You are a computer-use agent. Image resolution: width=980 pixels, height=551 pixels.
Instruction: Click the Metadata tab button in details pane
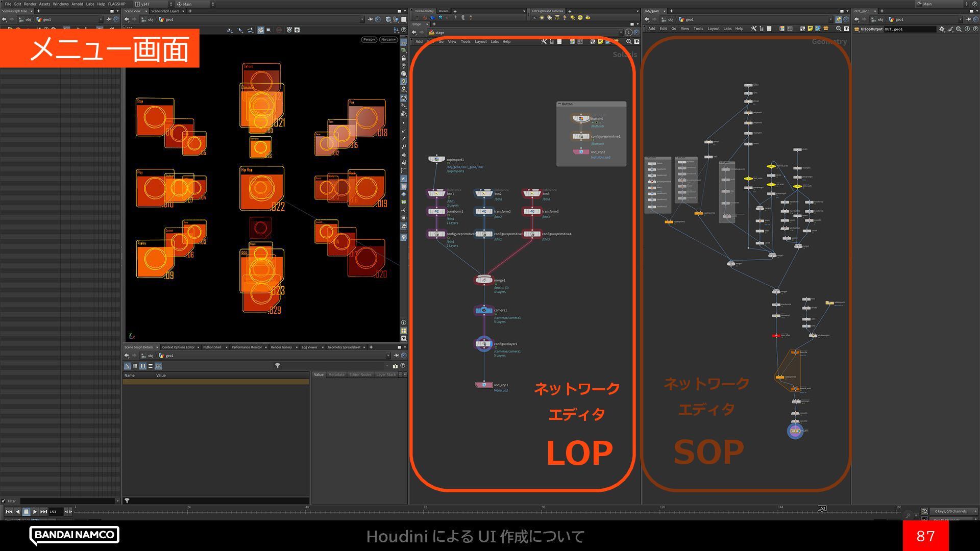coord(336,375)
